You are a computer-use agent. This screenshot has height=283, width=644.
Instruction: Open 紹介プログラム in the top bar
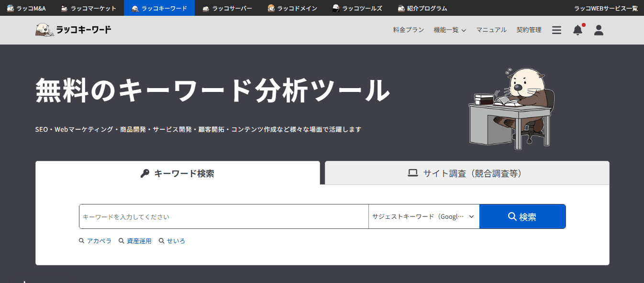coord(422,8)
